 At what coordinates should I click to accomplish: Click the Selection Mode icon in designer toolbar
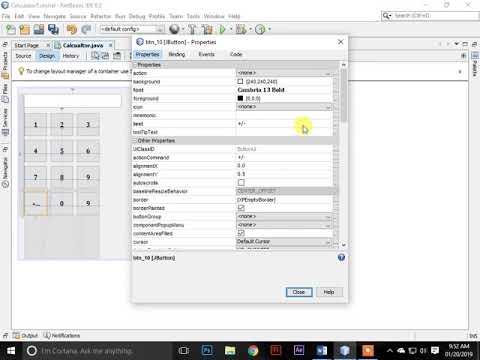pyautogui.click(x=95, y=56)
